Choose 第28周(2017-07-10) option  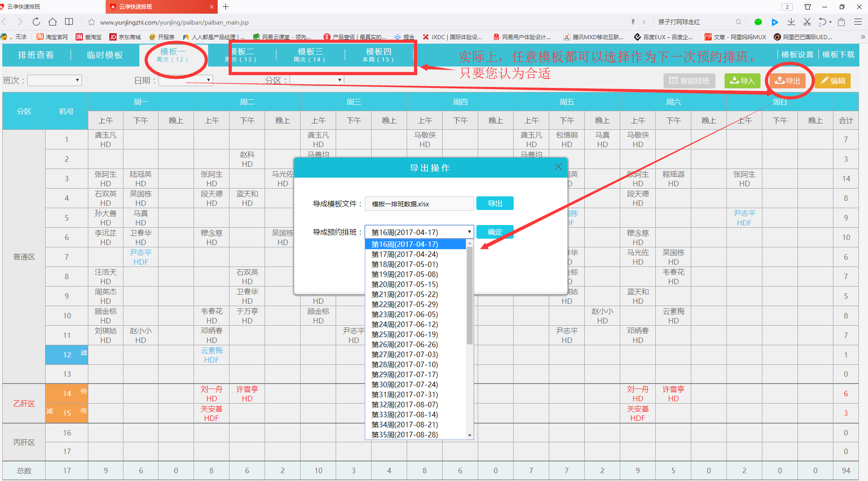404,364
